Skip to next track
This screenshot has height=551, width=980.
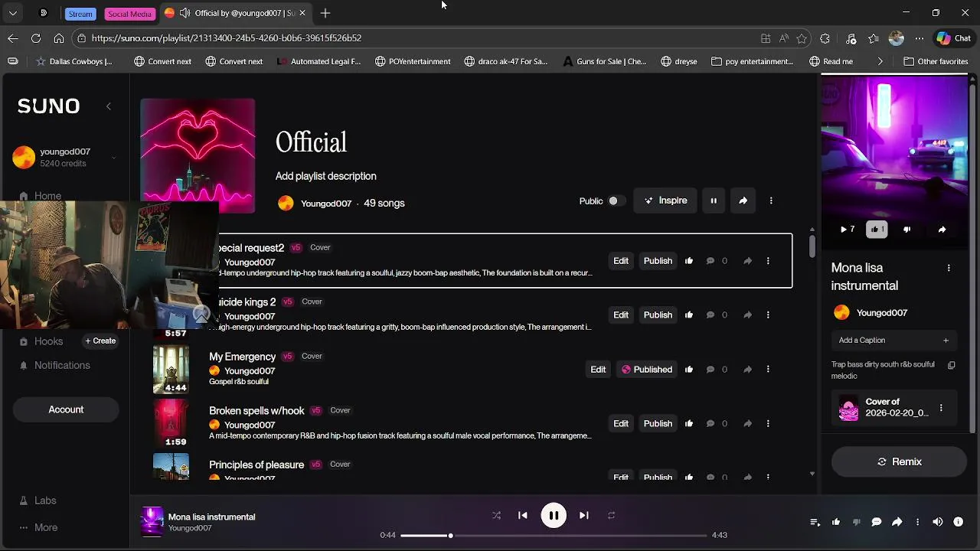[584, 516]
